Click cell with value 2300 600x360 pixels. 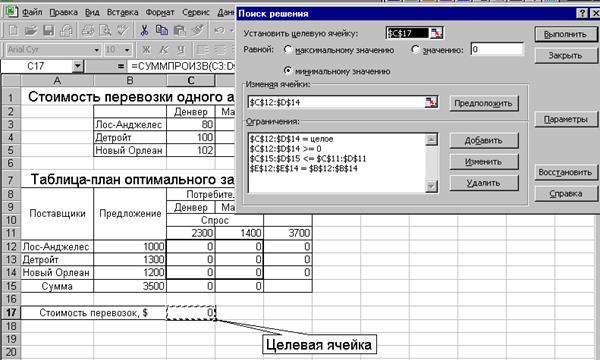pyautogui.click(x=191, y=233)
